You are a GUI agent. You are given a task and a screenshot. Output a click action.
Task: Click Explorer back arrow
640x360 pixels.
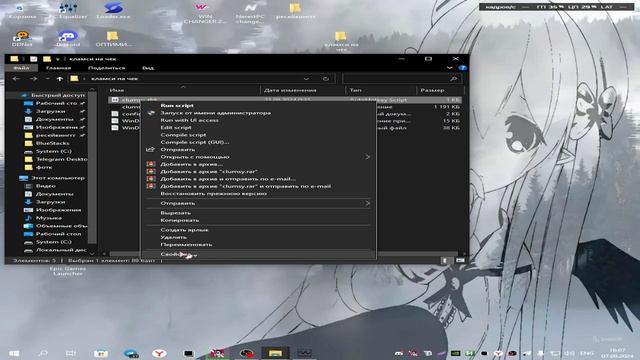click(16, 79)
